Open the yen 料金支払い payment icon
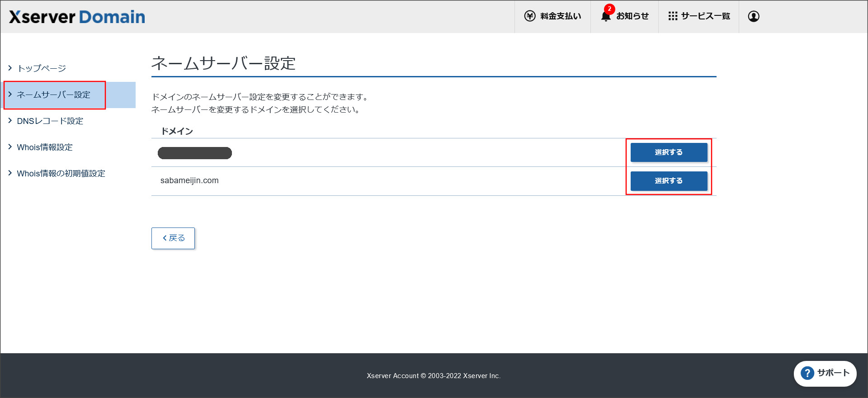The image size is (868, 398). 530,16
